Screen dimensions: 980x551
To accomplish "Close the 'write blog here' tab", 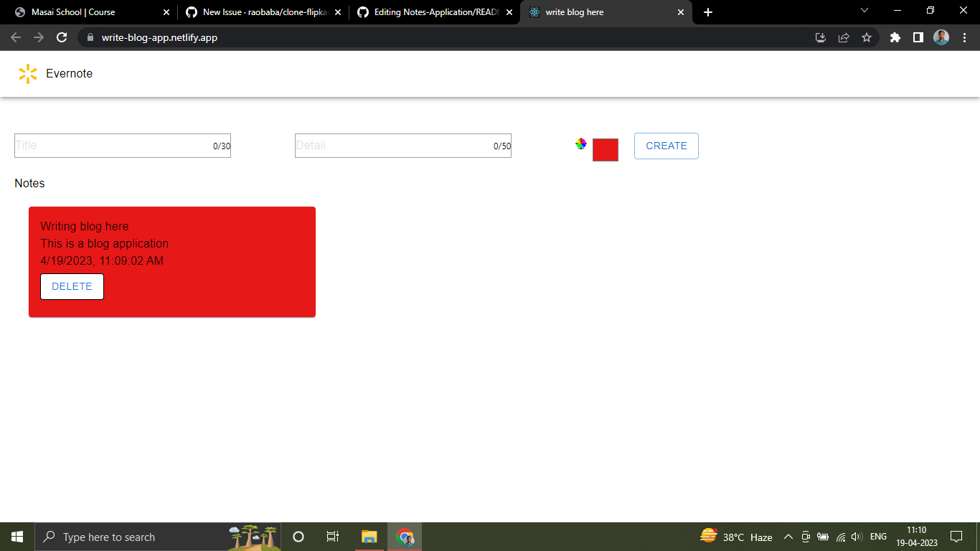I will pos(681,12).
